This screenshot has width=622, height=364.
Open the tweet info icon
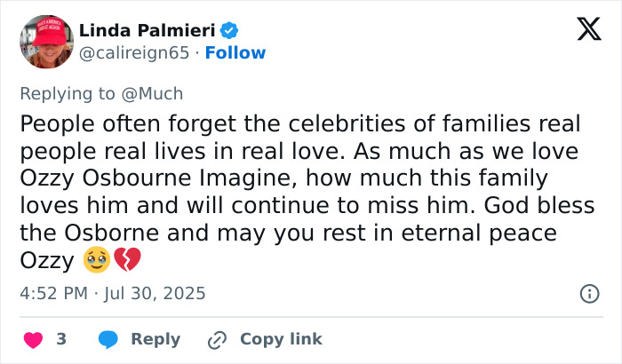click(588, 293)
